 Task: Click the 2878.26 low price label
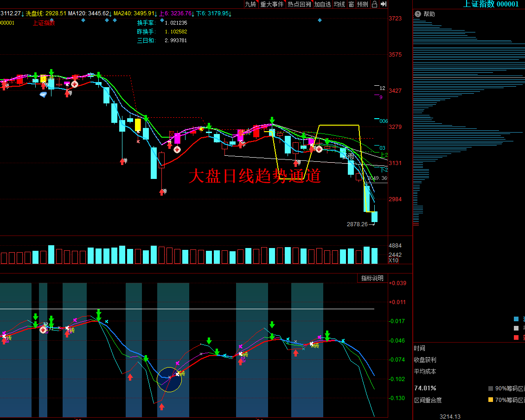click(357, 224)
